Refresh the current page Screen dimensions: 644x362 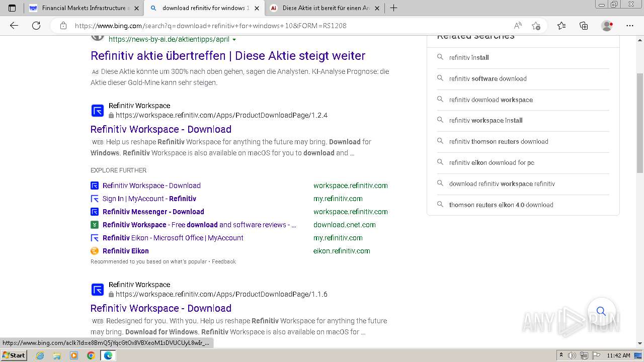(x=36, y=26)
